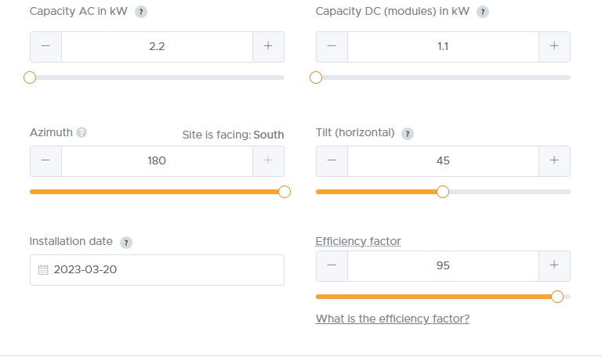Open the calendar icon in Installation date
602x364 pixels.
pos(43,269)
